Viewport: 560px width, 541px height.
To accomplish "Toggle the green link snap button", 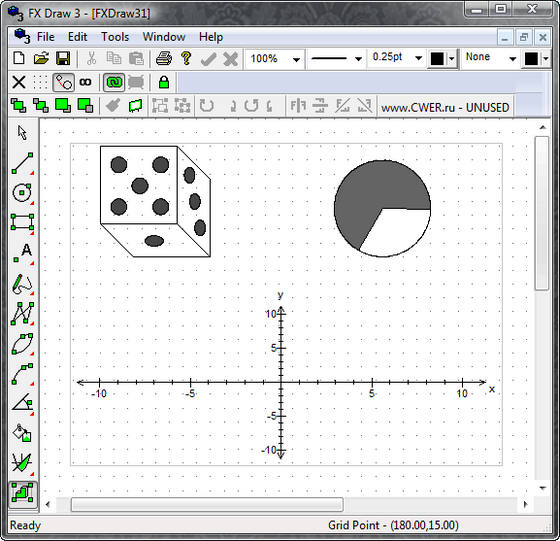I will tap(114, 82).
